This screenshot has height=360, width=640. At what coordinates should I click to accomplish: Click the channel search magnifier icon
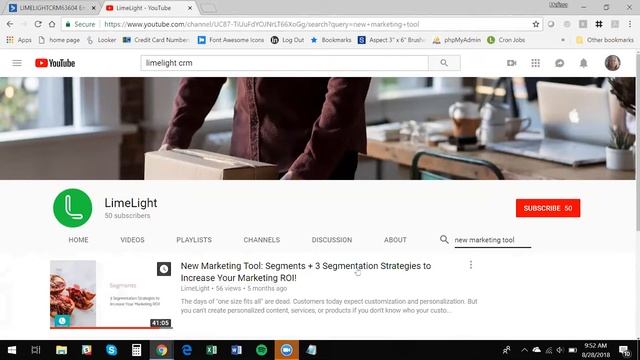[x=444, y=240]
